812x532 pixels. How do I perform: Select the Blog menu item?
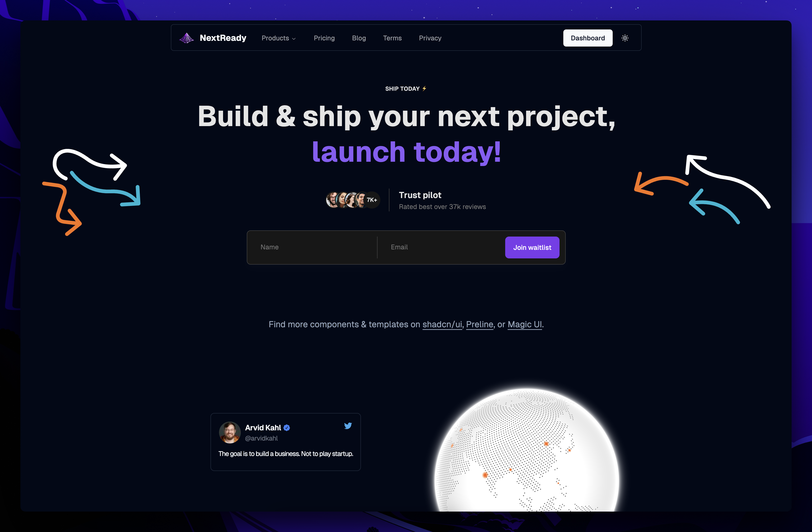coord(358,38)
